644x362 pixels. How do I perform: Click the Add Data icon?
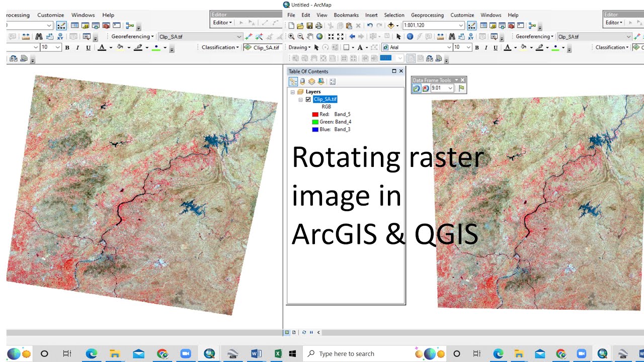click(x=391, y=25)
